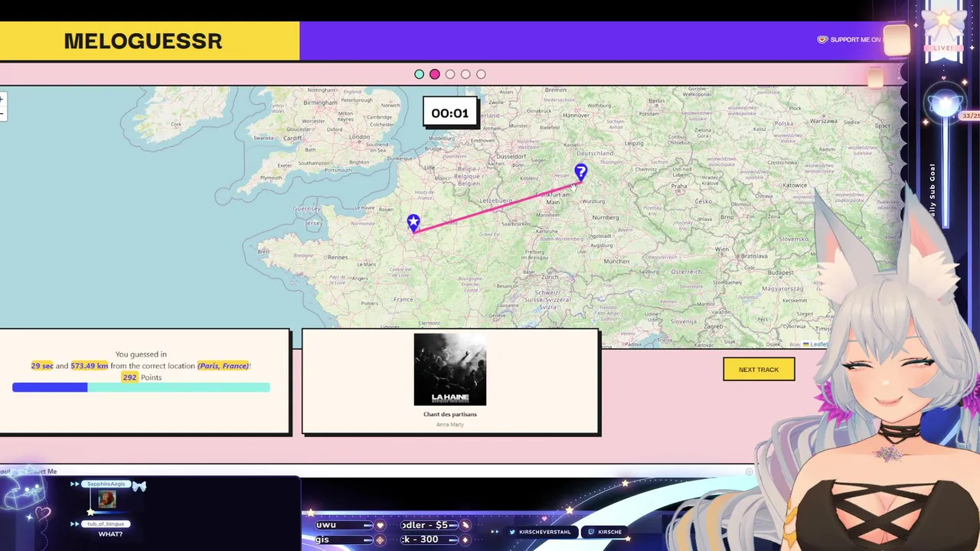The image size is (980, 551).
Task: Click the (Paris, France) location text
Action: click(x=223, y=366)
